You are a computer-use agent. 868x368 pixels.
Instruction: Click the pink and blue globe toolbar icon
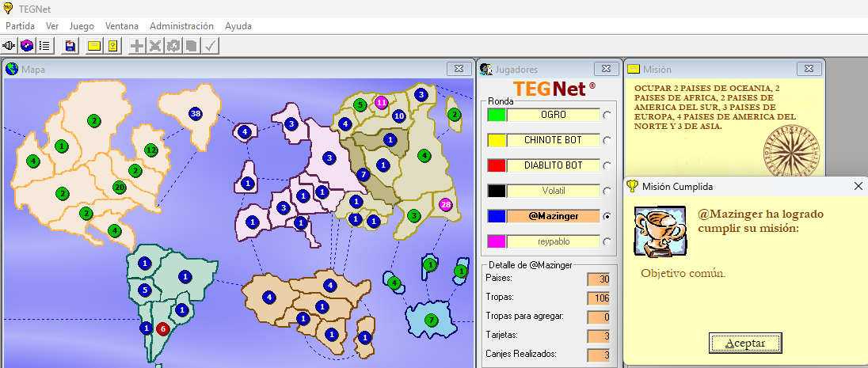tap(28, 46)
